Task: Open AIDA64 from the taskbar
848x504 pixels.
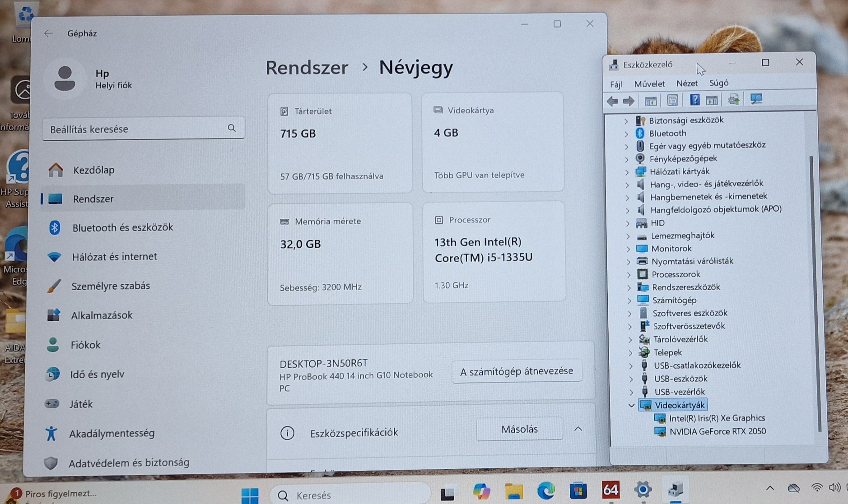Action: coord(610,490)
